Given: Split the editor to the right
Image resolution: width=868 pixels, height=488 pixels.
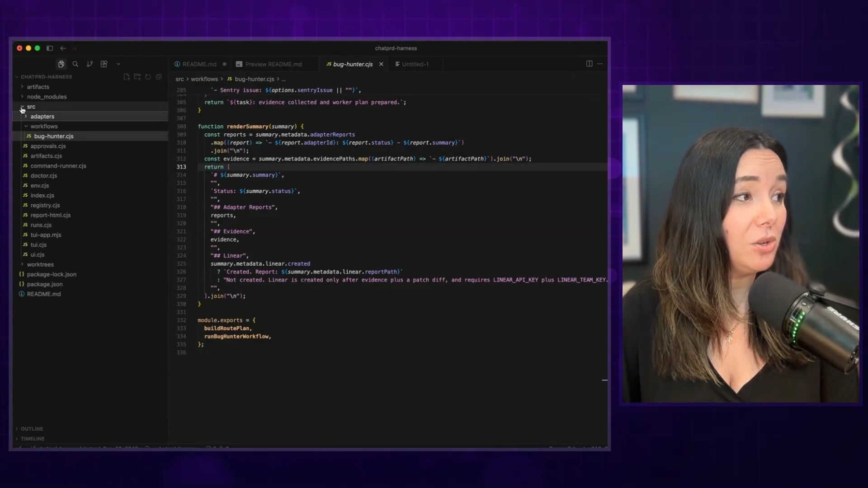Looking at the screenshot, I should pos(589,64).
